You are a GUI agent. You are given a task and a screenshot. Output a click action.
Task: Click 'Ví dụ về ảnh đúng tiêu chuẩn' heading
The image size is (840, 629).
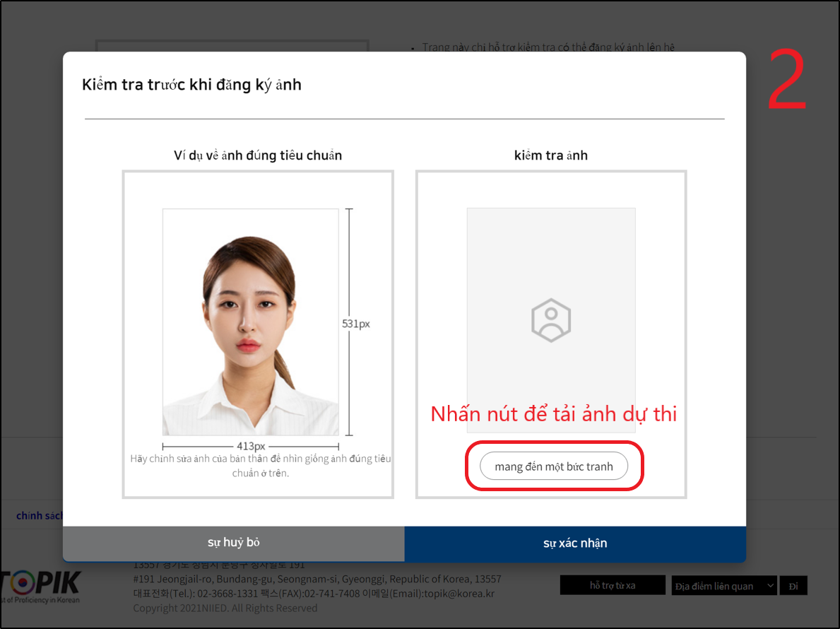pos(258,155)
